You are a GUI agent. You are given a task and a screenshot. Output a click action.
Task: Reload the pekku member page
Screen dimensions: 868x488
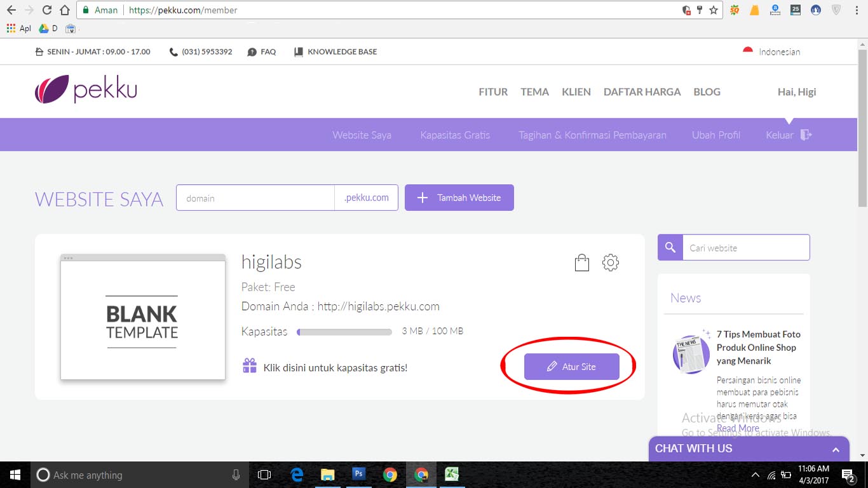tap(46, 10)
